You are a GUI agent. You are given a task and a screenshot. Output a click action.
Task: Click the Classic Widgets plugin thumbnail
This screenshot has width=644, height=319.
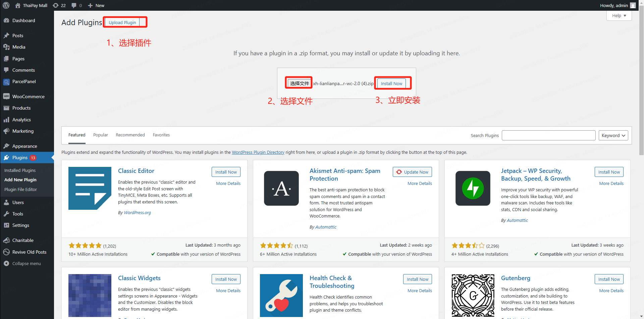(90, 296)
